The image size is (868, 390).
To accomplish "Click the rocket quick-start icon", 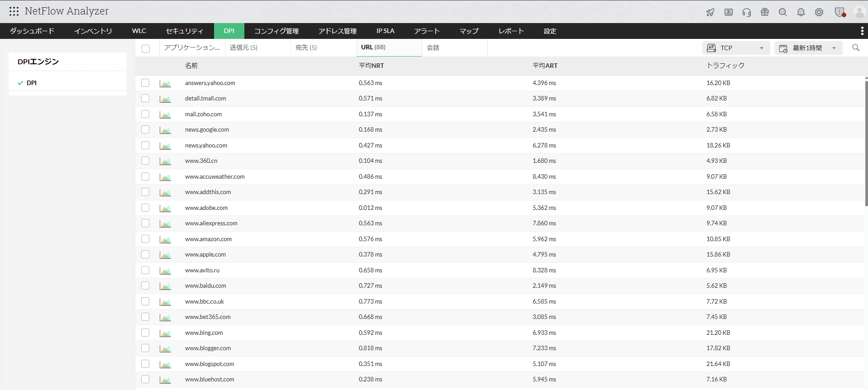I will click(x=711, y=12).
